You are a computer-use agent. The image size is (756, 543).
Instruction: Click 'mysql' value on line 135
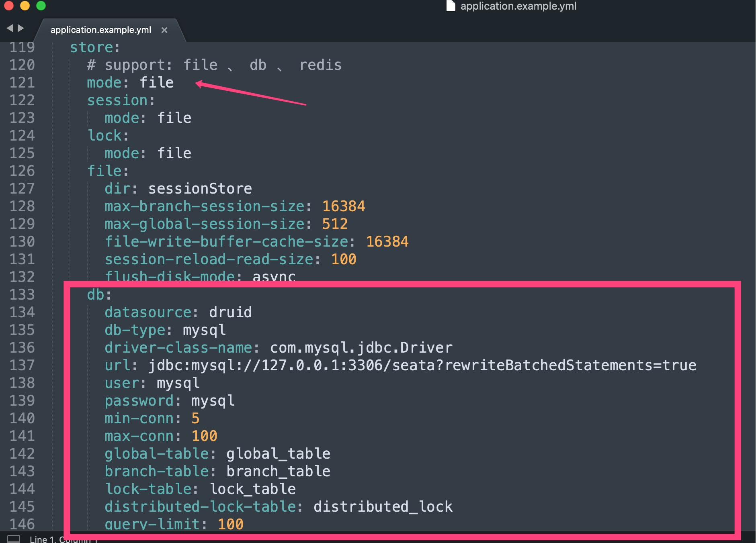pyautogui.click(x=204, y=330)
